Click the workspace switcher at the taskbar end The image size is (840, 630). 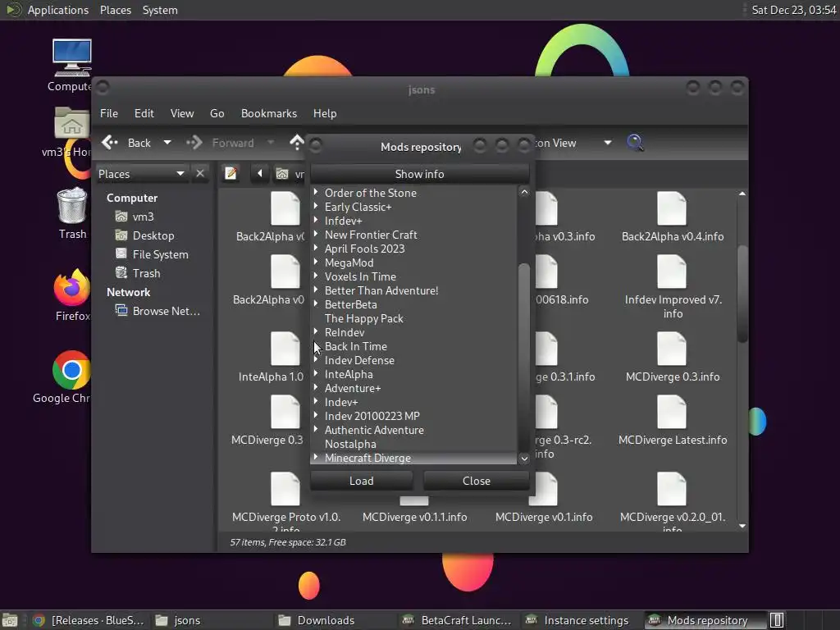coord(777,620)
